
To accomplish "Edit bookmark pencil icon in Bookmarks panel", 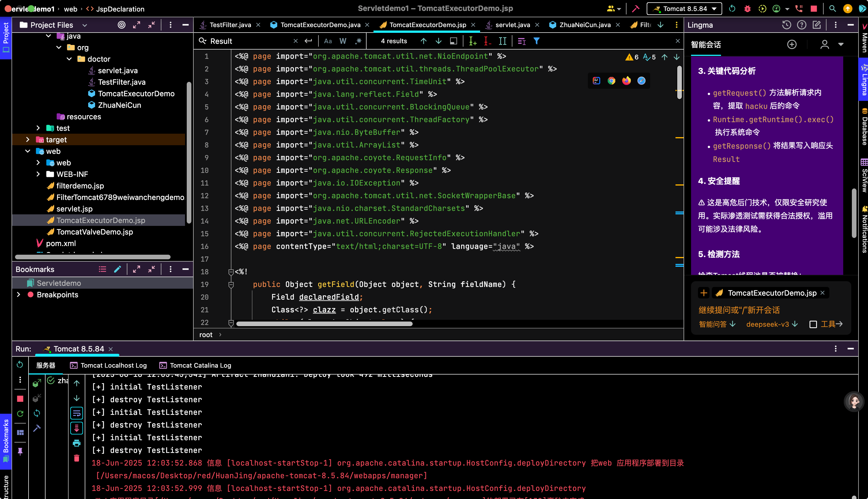I will 117,269.
